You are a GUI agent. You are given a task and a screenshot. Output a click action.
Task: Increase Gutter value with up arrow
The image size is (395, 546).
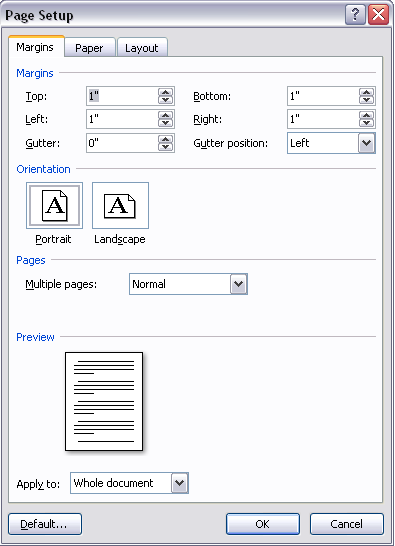click(x=165, y=139)
